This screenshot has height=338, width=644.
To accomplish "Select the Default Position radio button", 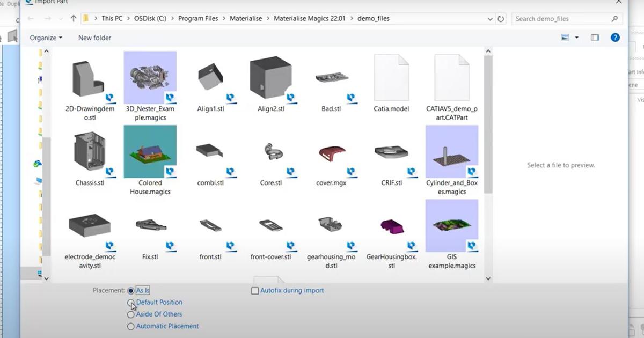I will tap(131, 303).
